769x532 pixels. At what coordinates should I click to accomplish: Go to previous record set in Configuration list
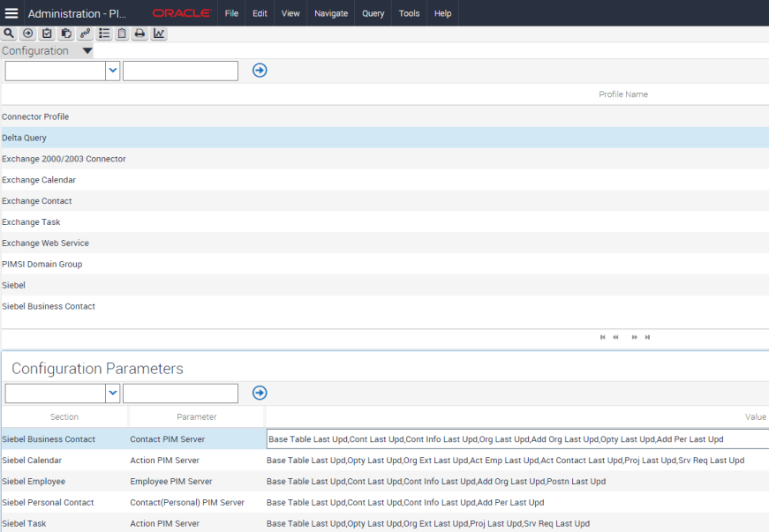coord(615,337)
